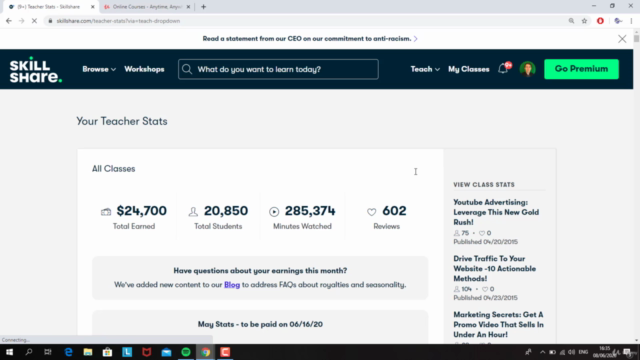Click the Skillshare logo

pyautogui.click(x=36, y=69)
